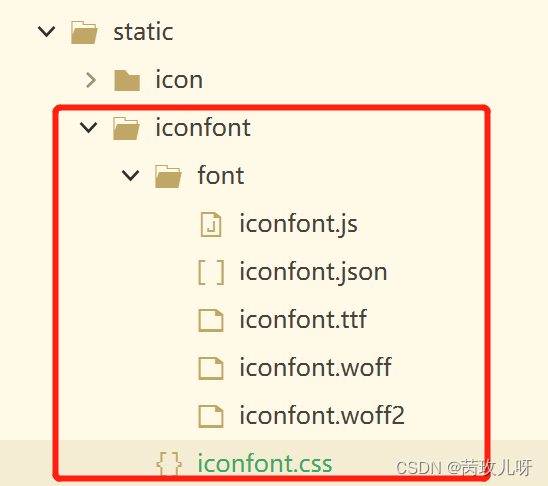Image resolution: width=548 pixels, height=486 pixels.
Task: Click the iconfont open-folder icon
Action: click(127, 128)
